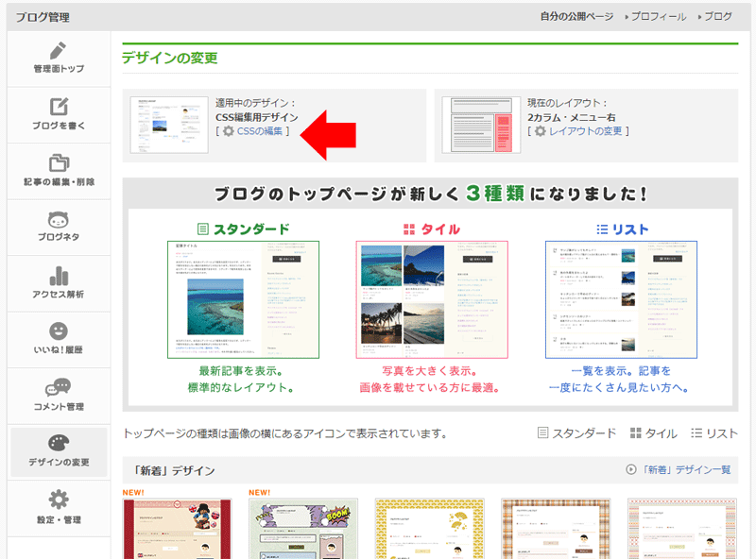Open 管理画面トップ pencil icon

point(59,52)
